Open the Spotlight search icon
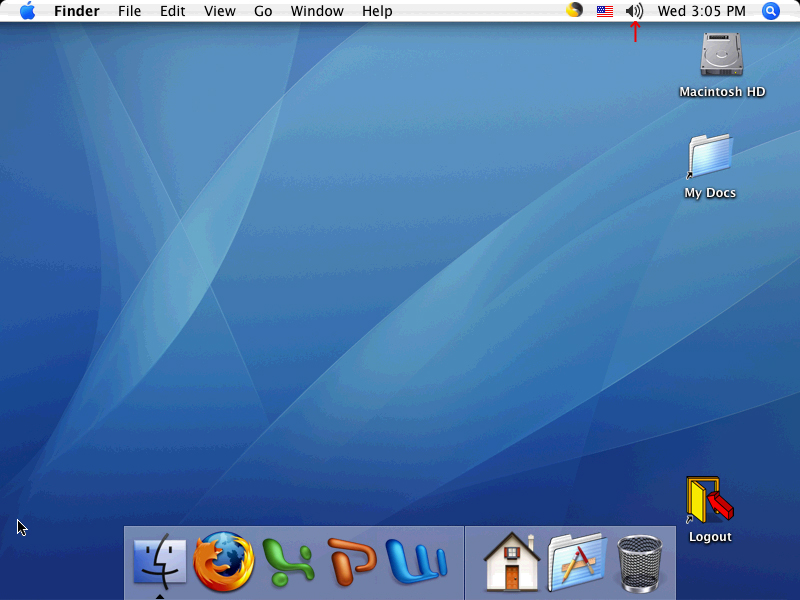Screen dimensions: 800x600 pyautogui.click(x=771, y=11)
